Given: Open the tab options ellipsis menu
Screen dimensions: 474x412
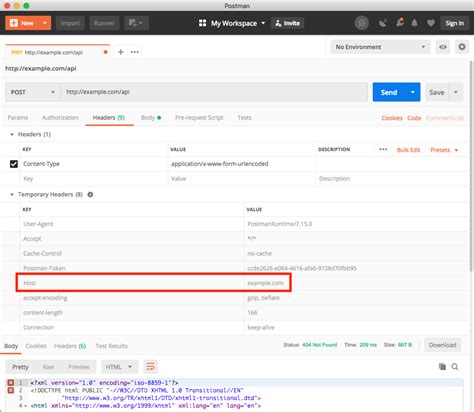Looking at the screenshot, I should click(x=135, y=52).
